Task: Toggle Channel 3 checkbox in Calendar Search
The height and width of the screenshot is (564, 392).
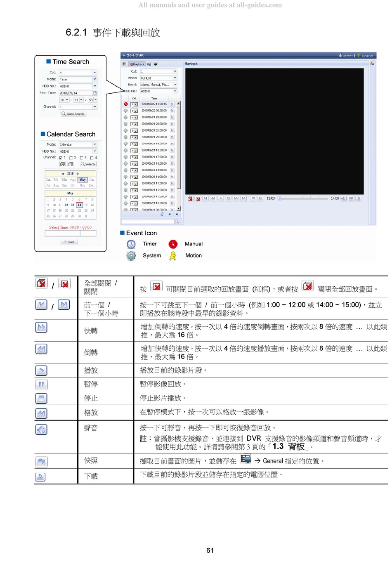Action: pos(81,158)
